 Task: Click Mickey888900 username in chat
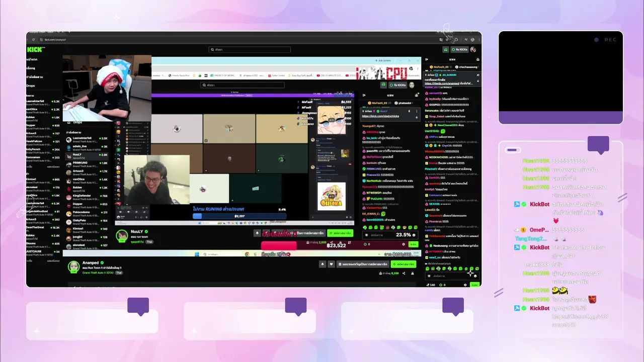click(x=435, y=151)
